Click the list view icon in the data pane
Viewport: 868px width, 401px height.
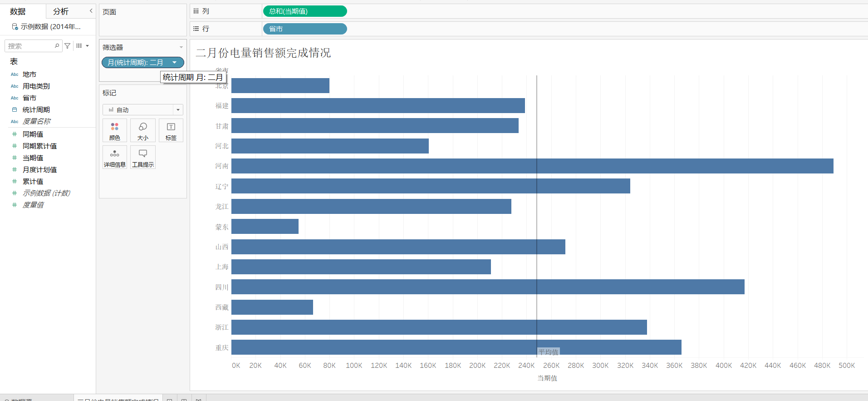79,46
